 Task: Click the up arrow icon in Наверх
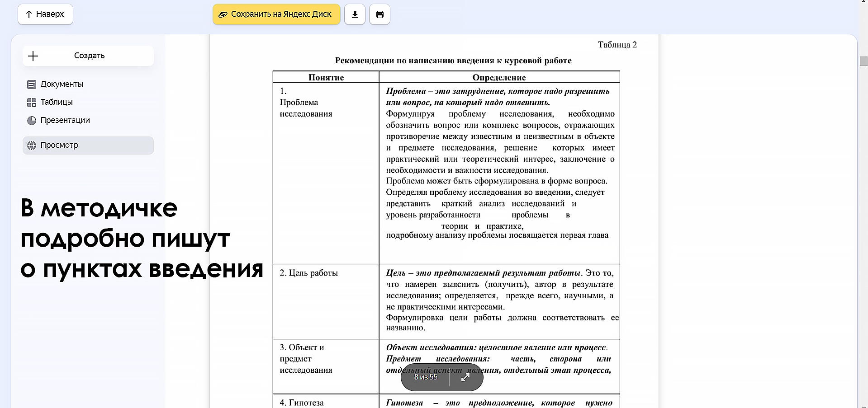coord(29,14)
